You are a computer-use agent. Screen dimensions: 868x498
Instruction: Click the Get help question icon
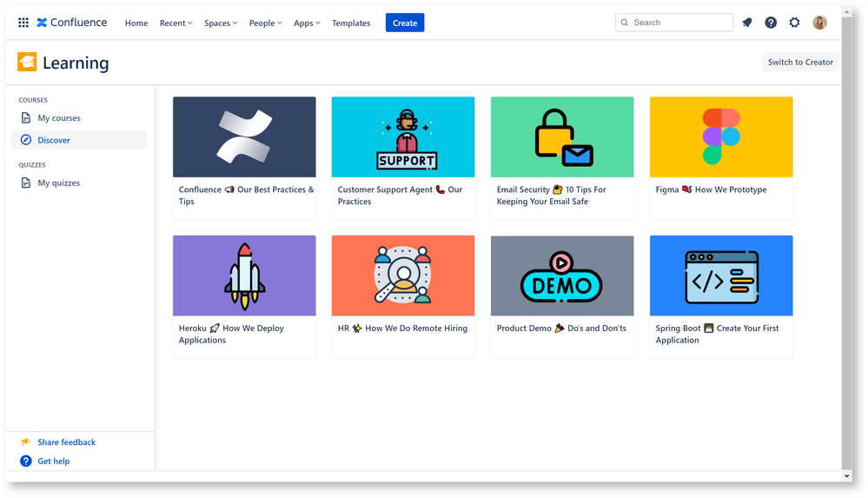click(x=26, y=461)
